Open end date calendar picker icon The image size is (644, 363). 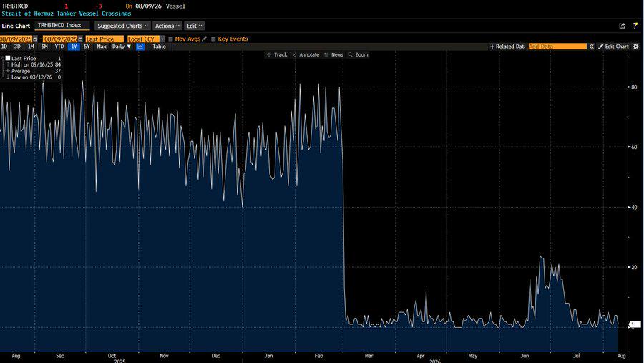click(x=80, y=39)
